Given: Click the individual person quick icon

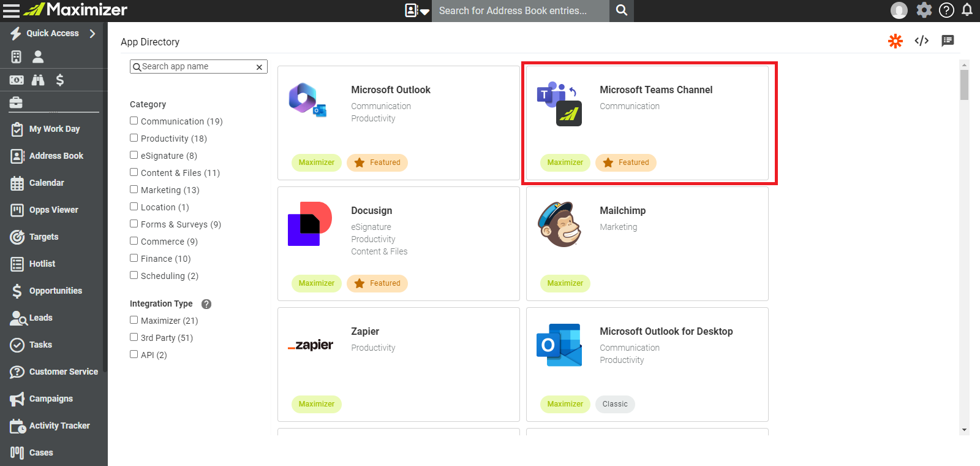Looking at the screenshot, I should point(38,57).
